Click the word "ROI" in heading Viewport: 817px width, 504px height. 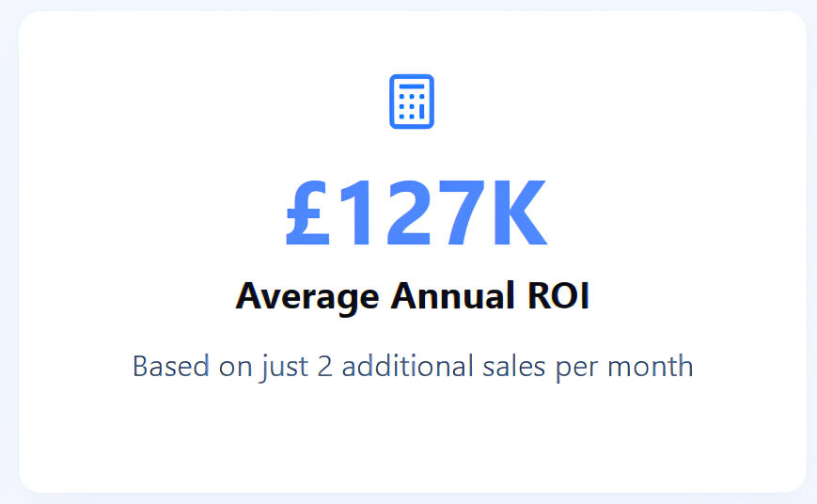[558, 295]
